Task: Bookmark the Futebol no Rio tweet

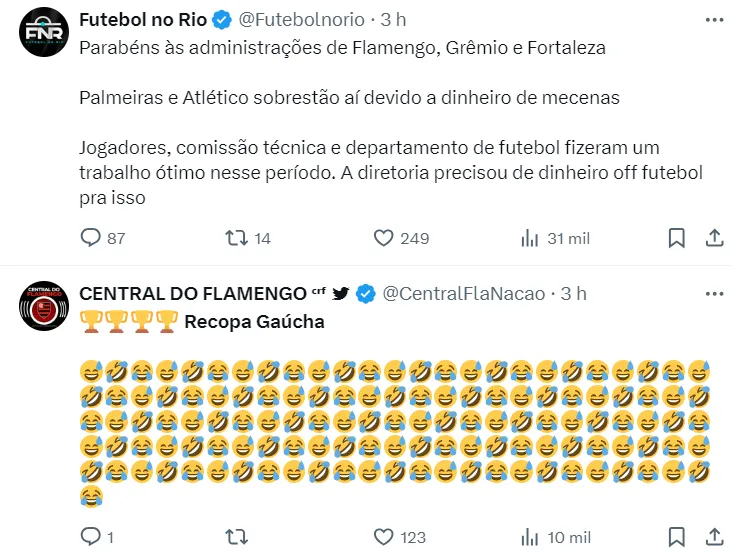Action: coord(676,238)
